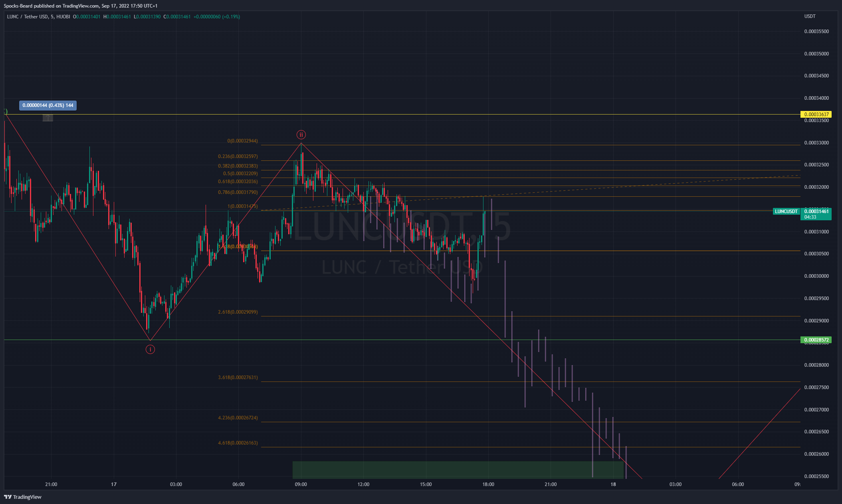Click the small up-arrow measurement icon
The image size is (842, 504).
pyautogui.click(x=48, y=118)
